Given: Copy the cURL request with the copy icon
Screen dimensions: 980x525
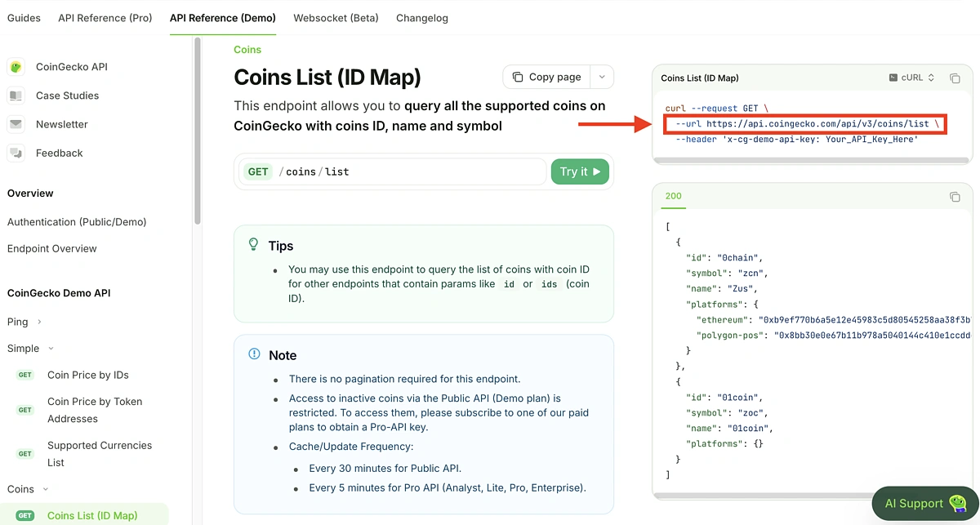Looking at the screenshot, I should (x=955, y=78).
